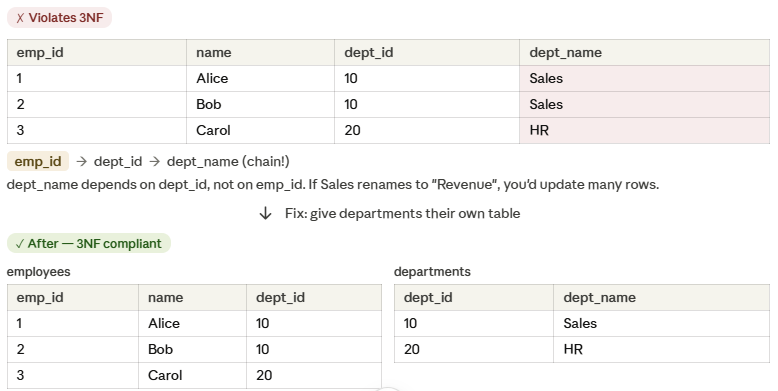Select Carol in the Violates 3NF table

pos(260,130)
